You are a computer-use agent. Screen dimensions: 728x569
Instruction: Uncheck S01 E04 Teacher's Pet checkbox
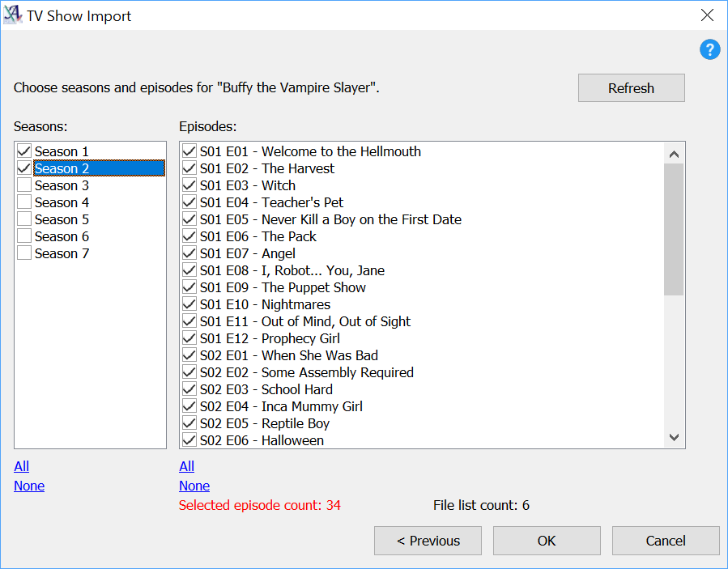189,202
